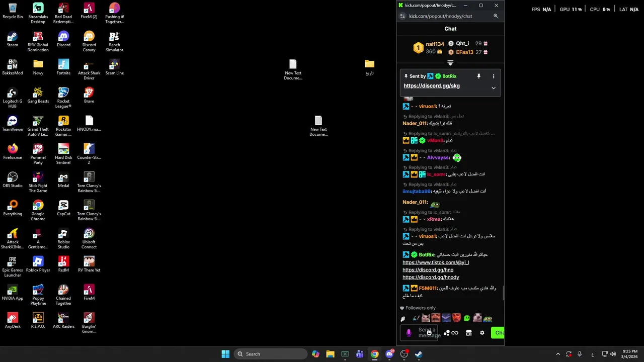Select the Rocket League desktop icon
The height and width of the screenshot is (362, 644).
[63, 98]
